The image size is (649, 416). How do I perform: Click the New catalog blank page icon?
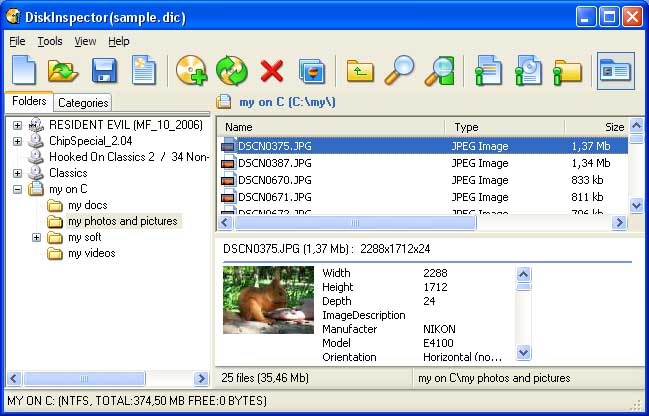pos(24,70)
